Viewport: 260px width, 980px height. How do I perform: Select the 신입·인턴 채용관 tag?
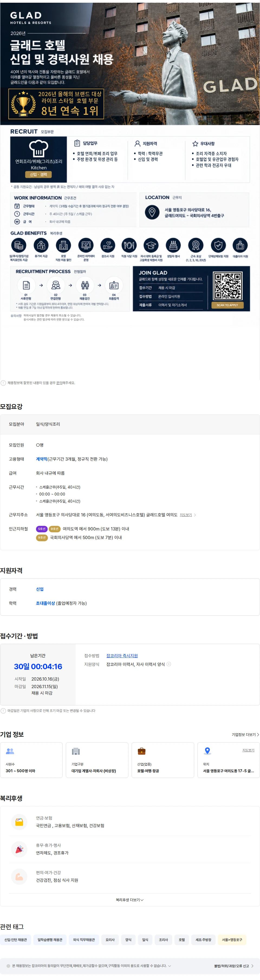click(x=16, y=940)
